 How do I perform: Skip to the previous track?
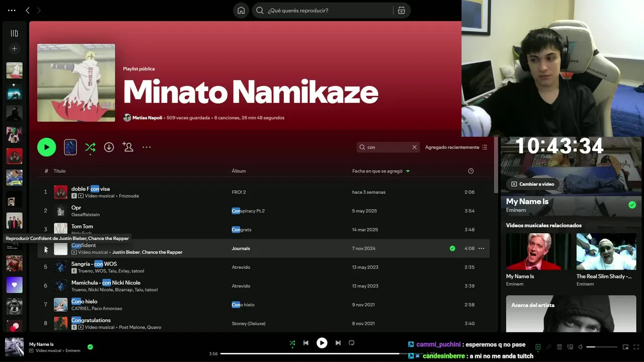[x=306, y=343]
